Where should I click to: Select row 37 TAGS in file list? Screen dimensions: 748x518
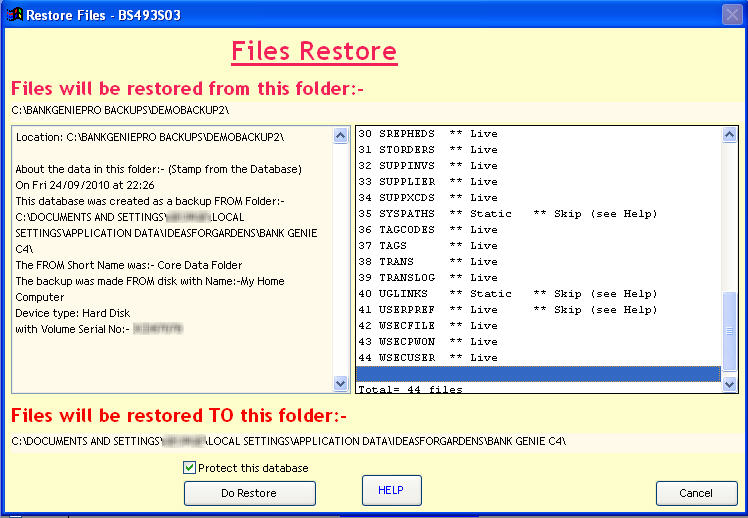pyautogui.click(x=539, y=246)
